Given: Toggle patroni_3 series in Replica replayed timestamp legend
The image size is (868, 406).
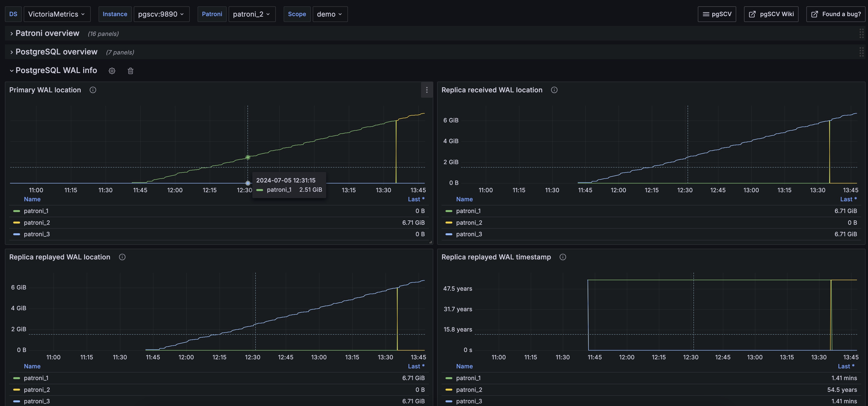Looking at the screenshot, I should point(469,401).
